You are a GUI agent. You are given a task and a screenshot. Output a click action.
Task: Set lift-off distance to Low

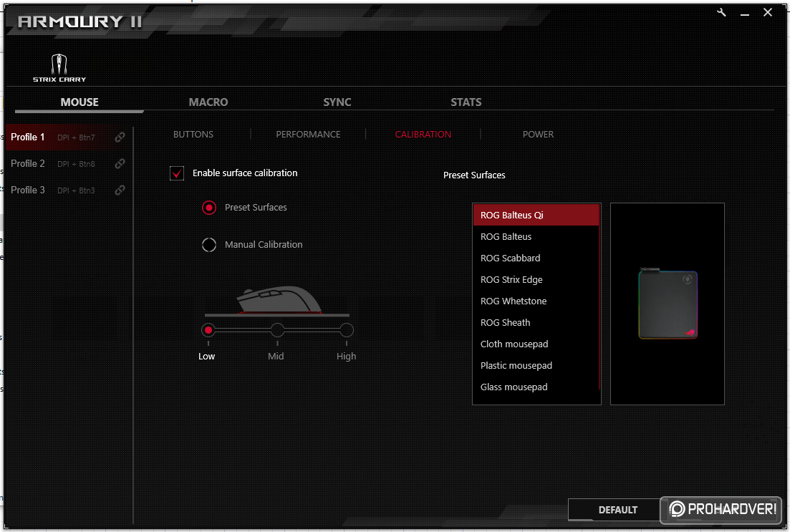[208, 331]
